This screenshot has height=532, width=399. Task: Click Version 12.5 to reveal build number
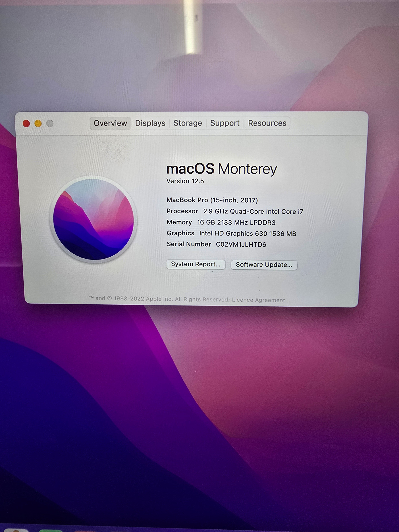pyautogui.click(x=185, y=181)
